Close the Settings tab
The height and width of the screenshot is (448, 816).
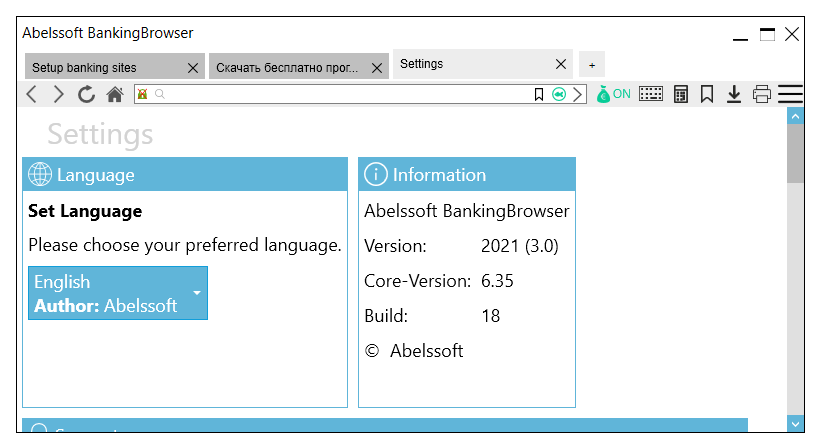pos(560,64)
